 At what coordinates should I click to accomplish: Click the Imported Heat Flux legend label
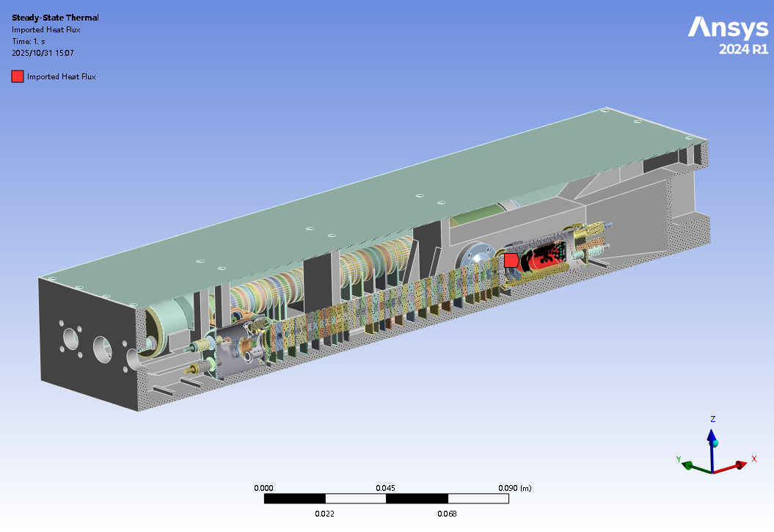(x=62, y=76)
